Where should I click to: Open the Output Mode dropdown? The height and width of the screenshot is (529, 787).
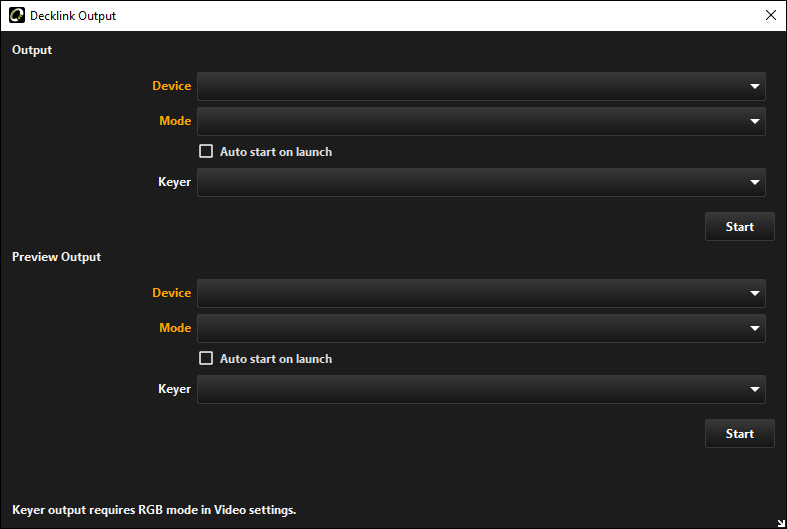(481, 121)
